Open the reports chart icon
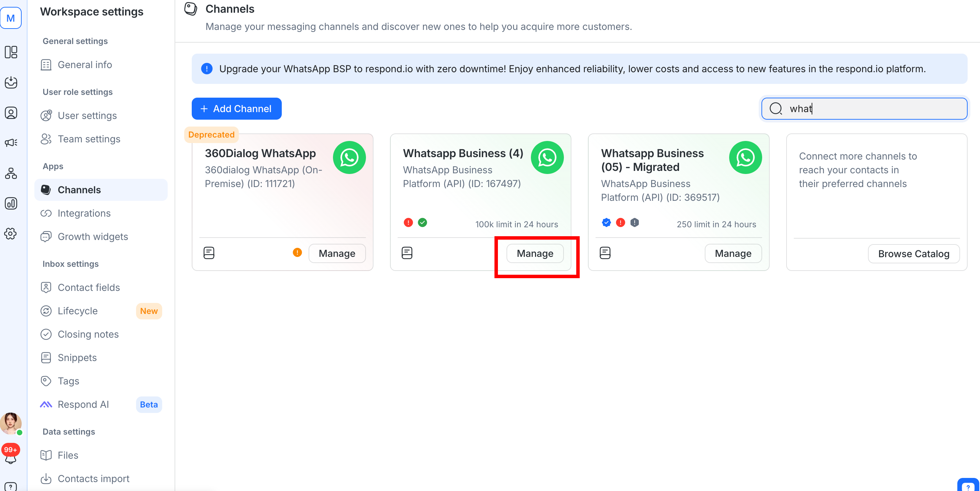Image resolution: width=980 pixels, height=491 pixels. pyautogui.click(x=11, y=203)
